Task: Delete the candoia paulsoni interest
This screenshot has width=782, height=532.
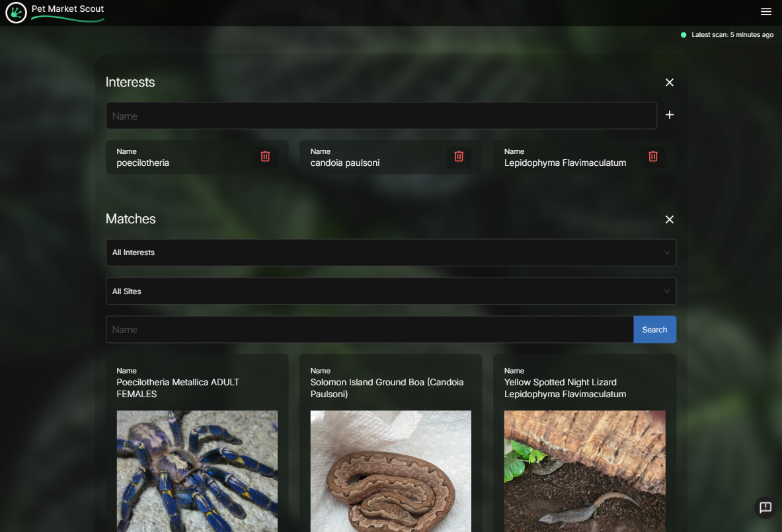Action: [x=459, y=157]
